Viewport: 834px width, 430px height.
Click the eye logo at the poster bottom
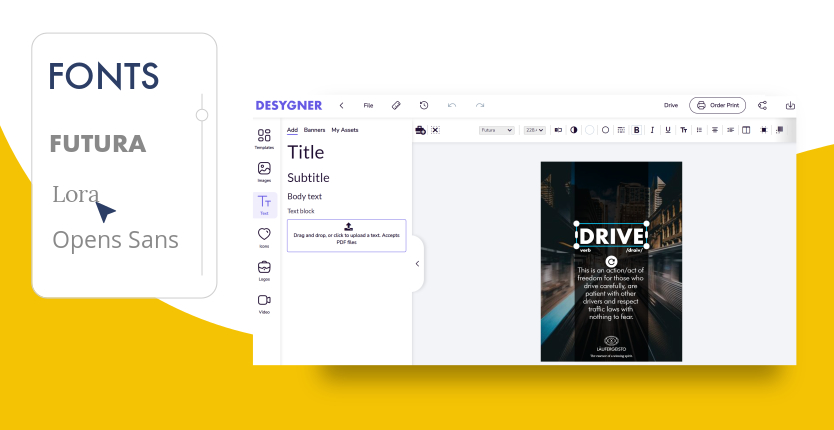coord(611,340)
